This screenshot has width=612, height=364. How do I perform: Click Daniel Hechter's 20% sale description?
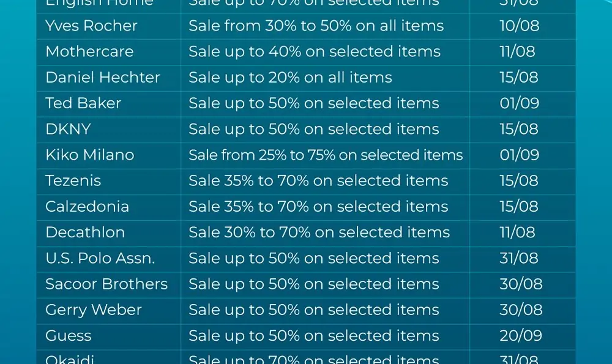(290, 77)
